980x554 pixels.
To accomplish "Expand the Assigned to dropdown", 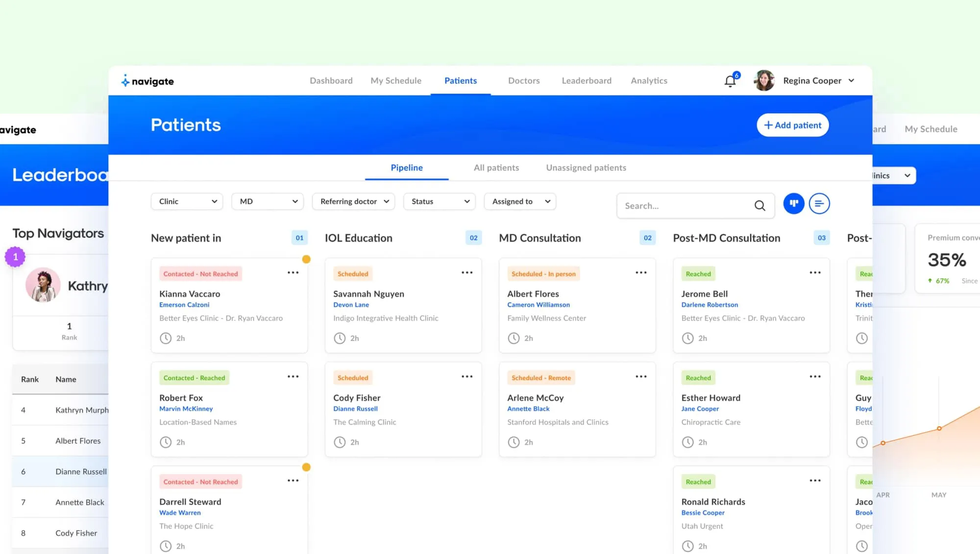I will (520, 201).
